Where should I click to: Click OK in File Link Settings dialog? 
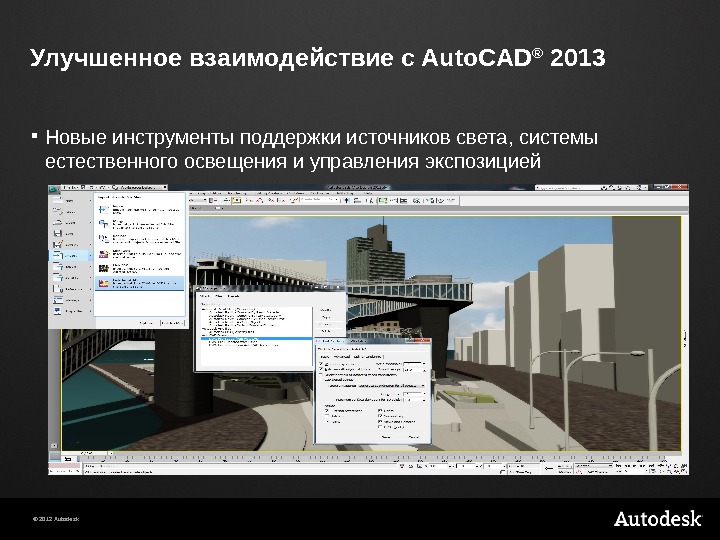(x=386, y=437)
